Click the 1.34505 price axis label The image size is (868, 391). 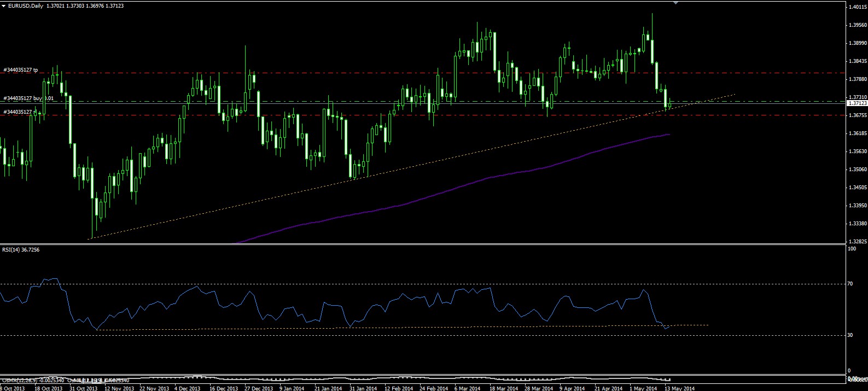coord(857,188)
